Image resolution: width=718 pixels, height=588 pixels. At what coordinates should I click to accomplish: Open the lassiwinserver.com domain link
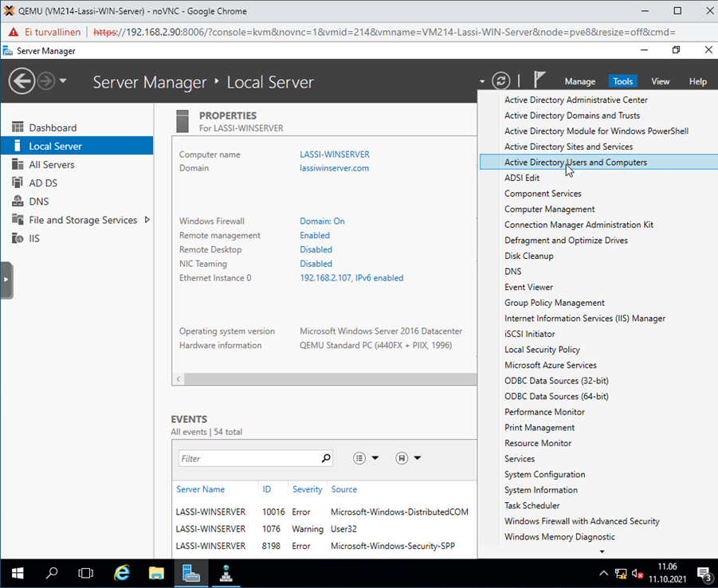pos(334,168)
